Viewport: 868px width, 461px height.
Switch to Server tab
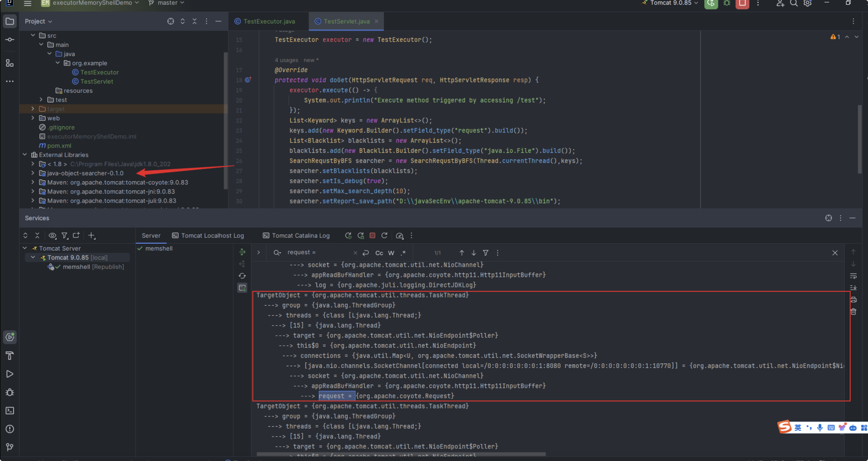pyautogui.click(x=151, y=235)
